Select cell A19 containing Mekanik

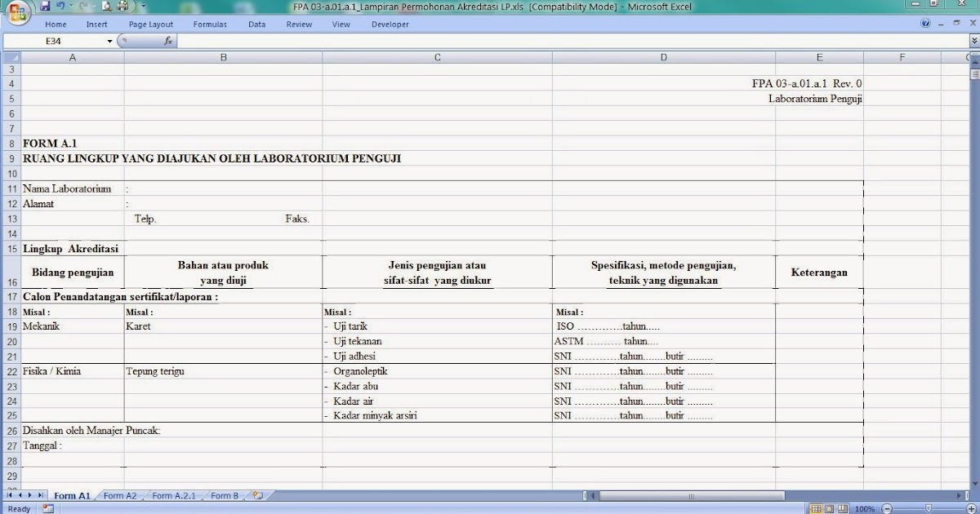72,326
